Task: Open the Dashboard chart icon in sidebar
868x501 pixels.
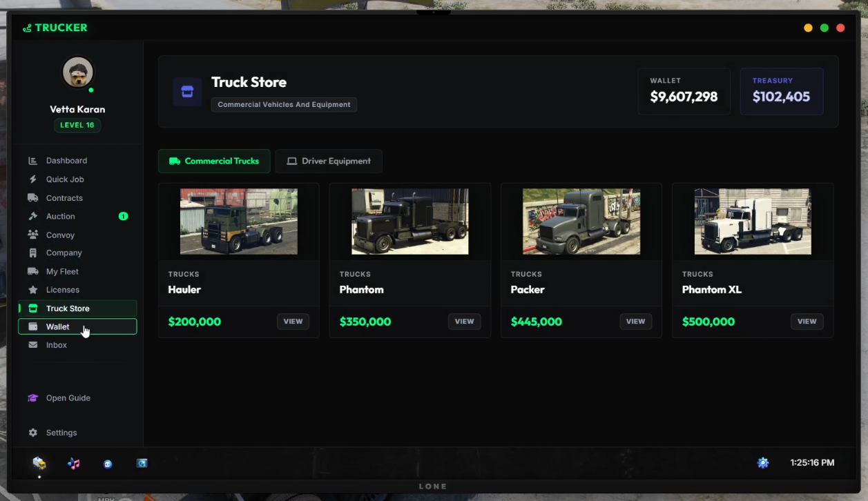Action: pos(32,161)
